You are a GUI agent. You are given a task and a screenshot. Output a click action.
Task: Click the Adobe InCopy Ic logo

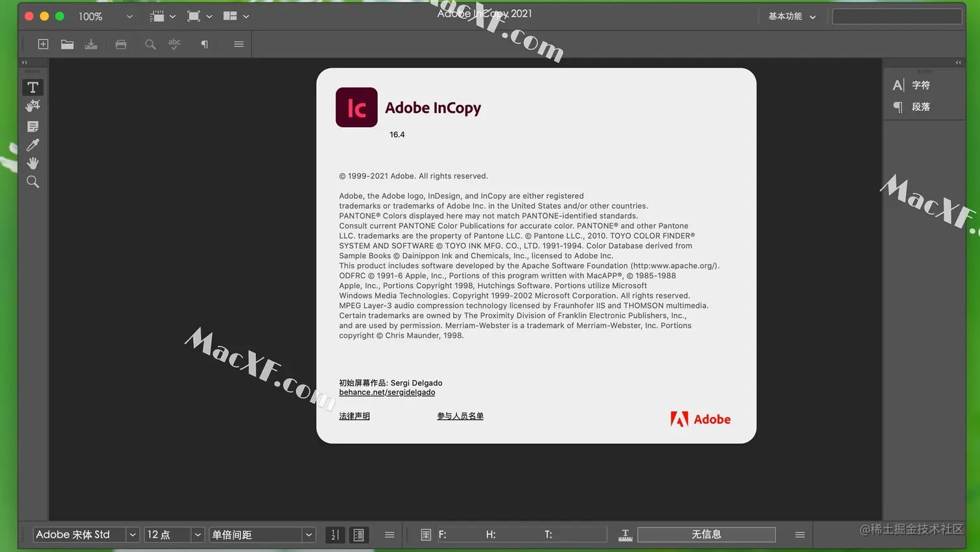click(356, 107)
